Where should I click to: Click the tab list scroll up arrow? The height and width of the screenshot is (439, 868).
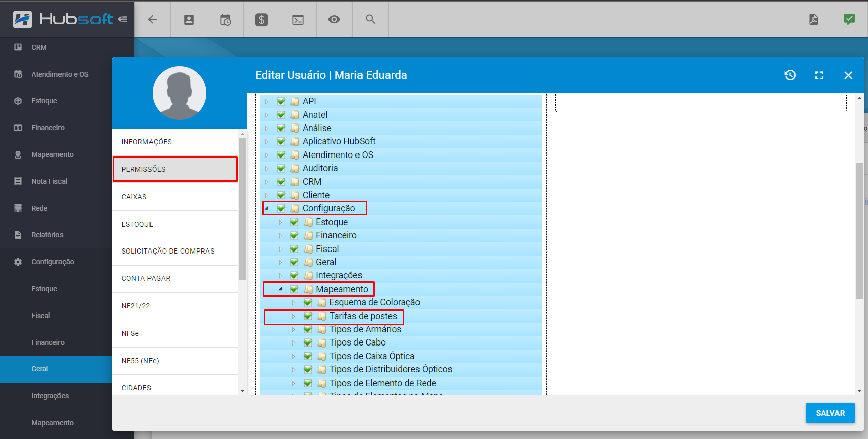click(243, 134)
